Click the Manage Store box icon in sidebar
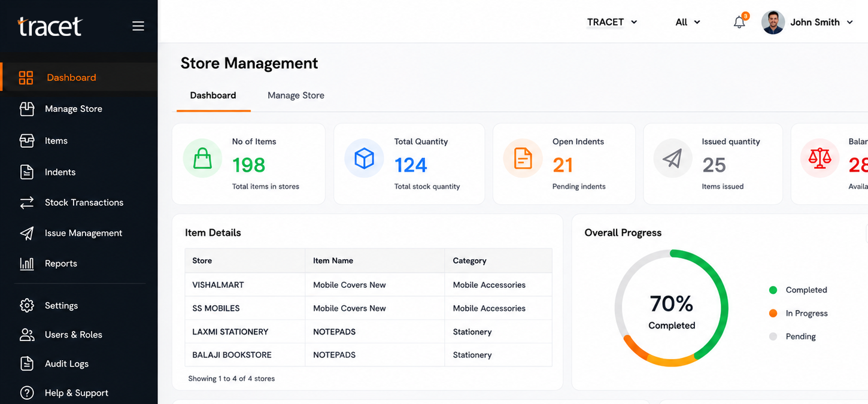Screen dimensions: 868x404 click(x=27, y=109)
